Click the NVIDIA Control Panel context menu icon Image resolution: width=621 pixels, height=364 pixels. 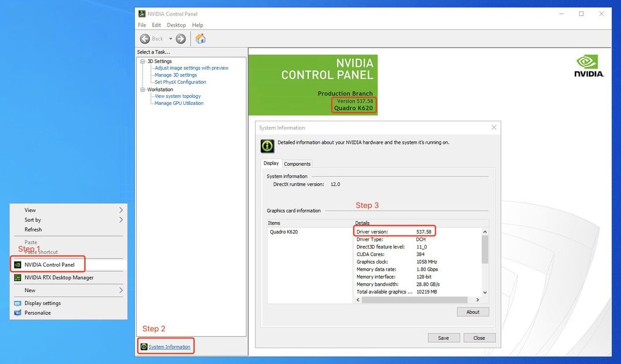pos(18,265)
